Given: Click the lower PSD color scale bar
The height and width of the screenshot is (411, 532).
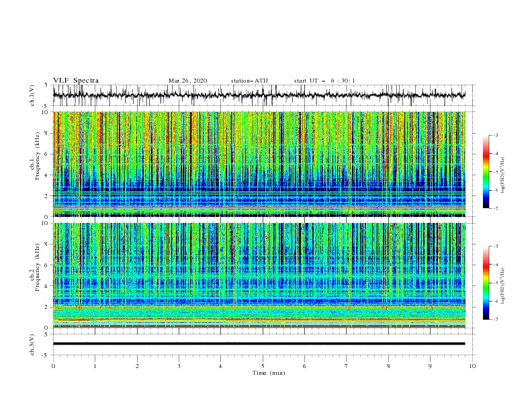Looking at the screenshot, I should click(x=486, y=283).
